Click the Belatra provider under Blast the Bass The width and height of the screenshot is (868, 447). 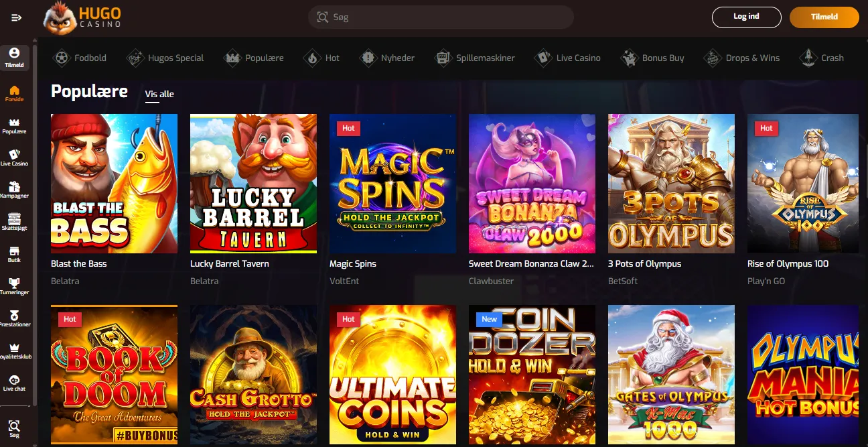(x=65, y=281)
